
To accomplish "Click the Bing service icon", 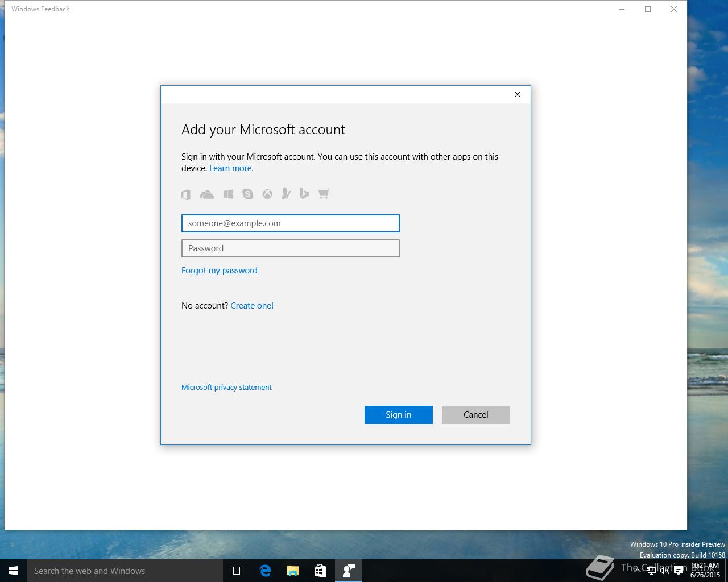I will (x=304, y=194).
